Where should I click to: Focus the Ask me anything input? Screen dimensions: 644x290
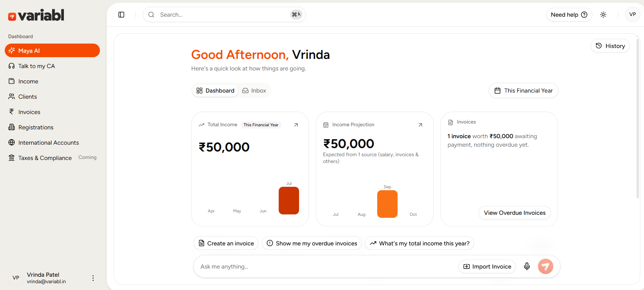coord(326,267)
